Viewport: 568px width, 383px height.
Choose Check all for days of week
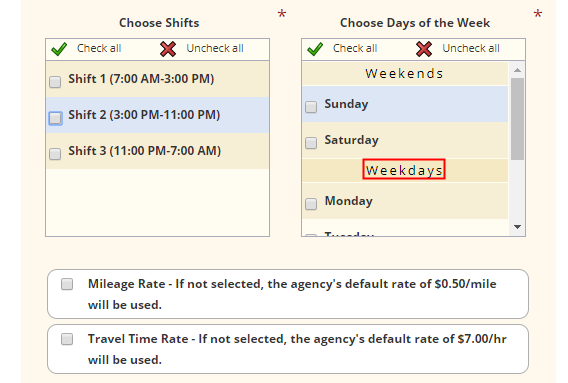click(x=355, y=48)
